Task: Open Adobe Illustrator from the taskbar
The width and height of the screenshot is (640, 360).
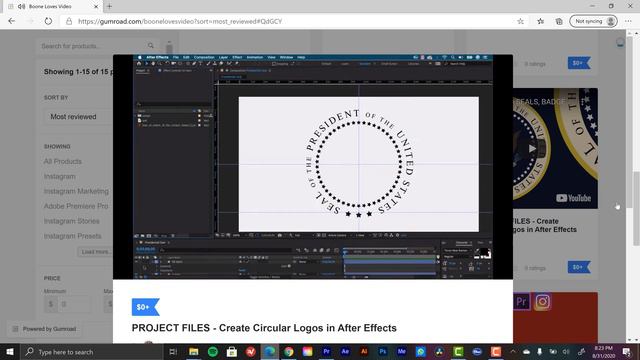Action: (x=364, y=352)
